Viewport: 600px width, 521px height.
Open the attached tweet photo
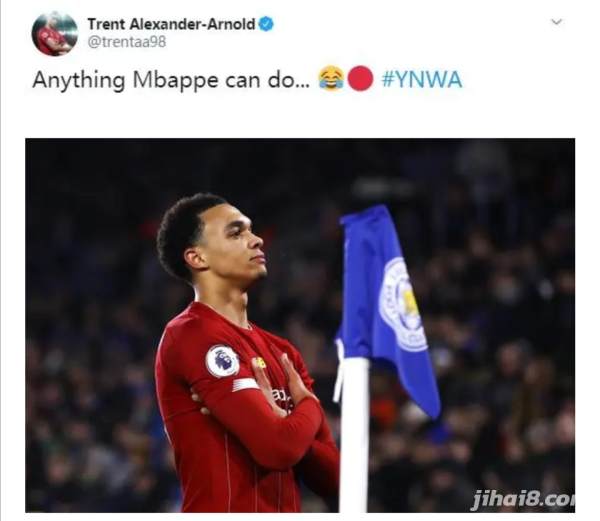pyautogui.click(x=300, y=325)
